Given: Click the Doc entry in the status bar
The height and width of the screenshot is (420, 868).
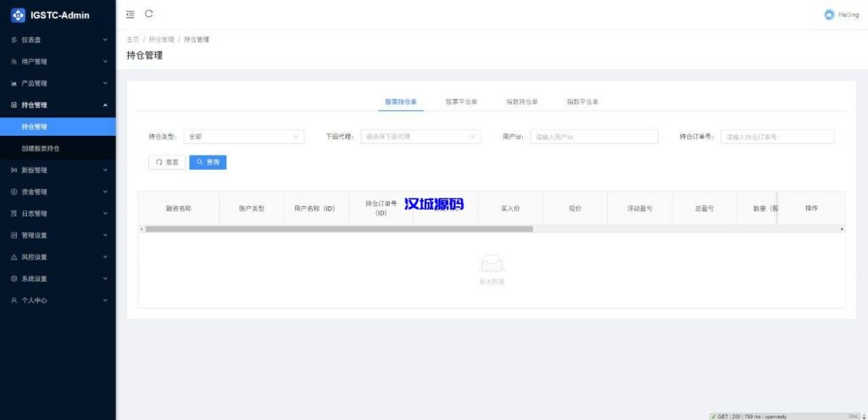Looking at the screenshot, I should (853, 416).
